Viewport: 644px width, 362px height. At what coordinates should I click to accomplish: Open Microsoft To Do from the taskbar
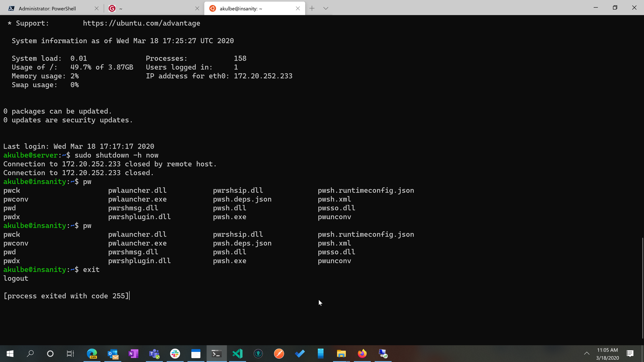tap(300, 354)
